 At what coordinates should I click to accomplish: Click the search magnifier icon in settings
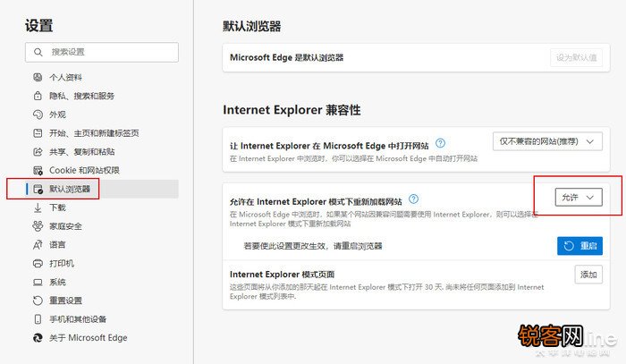tap(38, 52)
